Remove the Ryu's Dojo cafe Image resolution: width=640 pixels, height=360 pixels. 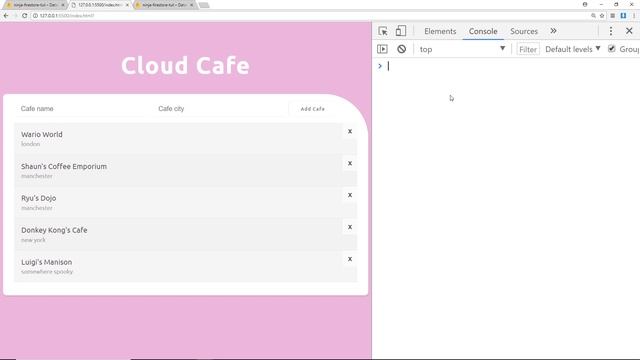pos(350,195)
